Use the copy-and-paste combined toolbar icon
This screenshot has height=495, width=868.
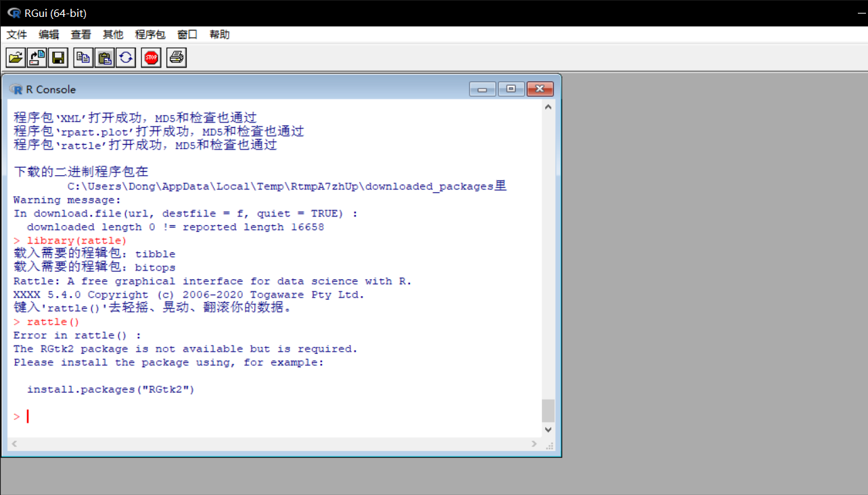(x=127, y=57)
